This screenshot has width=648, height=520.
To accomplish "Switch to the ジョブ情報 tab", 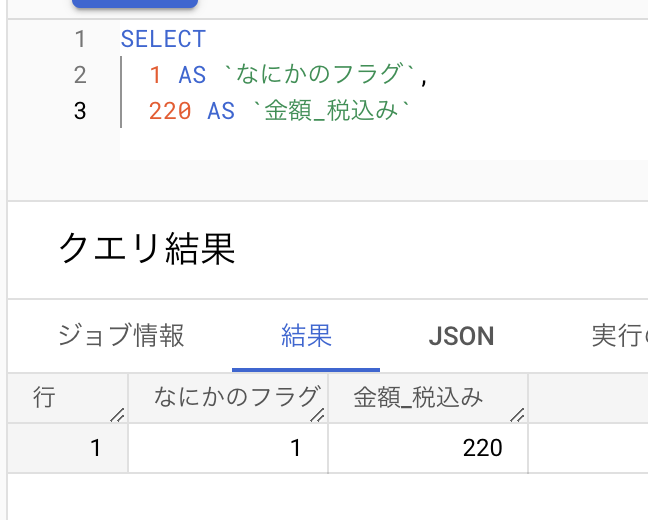I will click(x=121, y=335).
